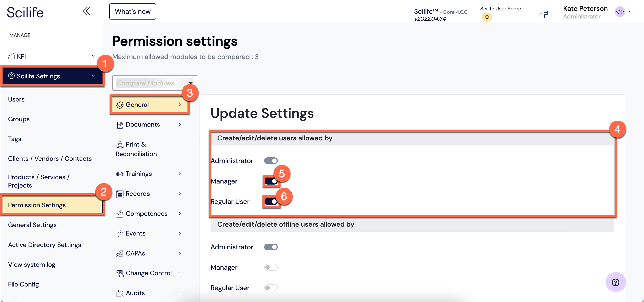Viewport: 644px width, 302px height.
Task: Enable Regular User toggle for offline users
Action: coord(271,288)
